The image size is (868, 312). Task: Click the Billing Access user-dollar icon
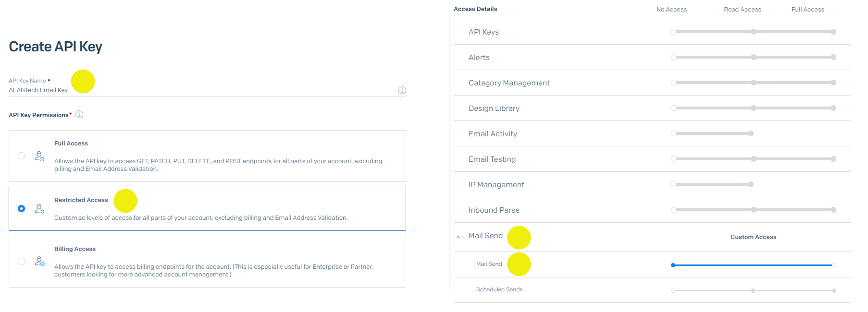pos(39,261)
